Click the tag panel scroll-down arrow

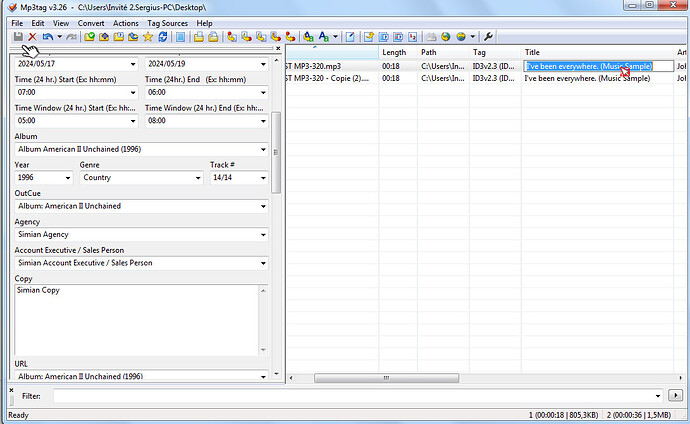click(276, 374)
